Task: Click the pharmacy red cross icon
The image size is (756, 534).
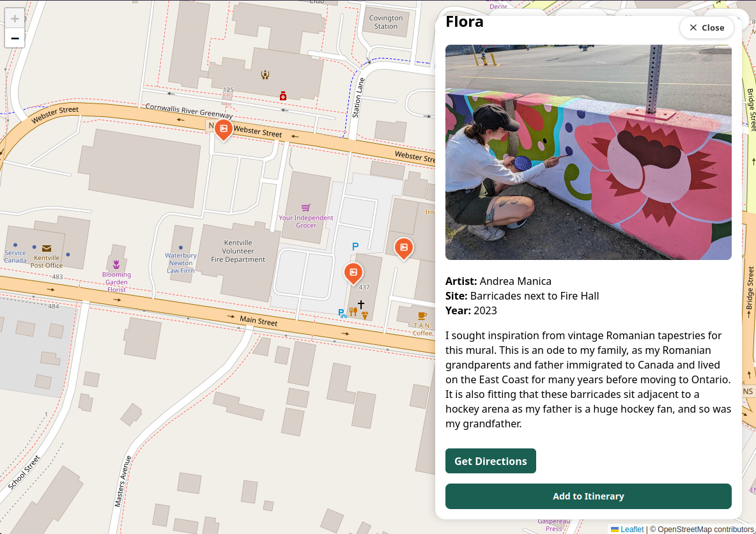Action: tap(283, 96)
